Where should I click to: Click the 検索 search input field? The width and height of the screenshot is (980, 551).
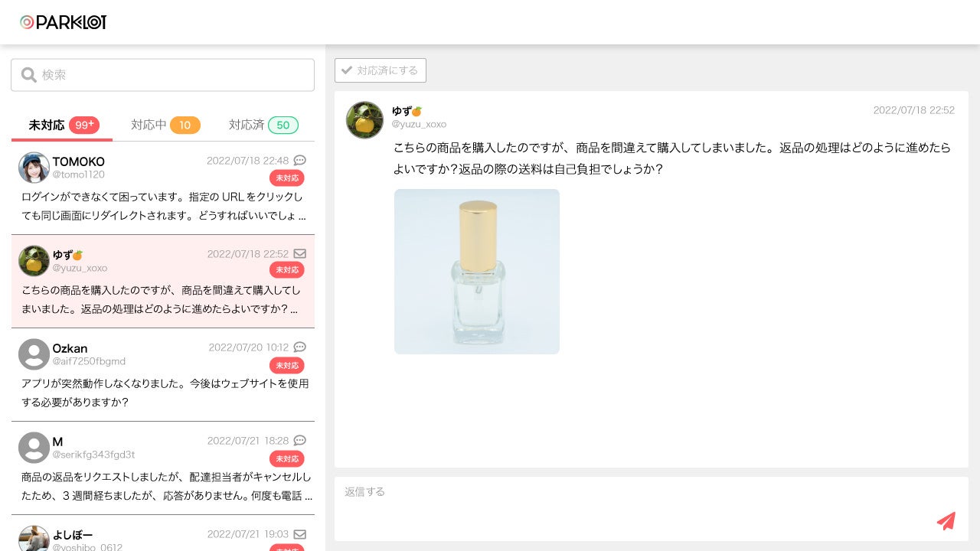point(162,75)
